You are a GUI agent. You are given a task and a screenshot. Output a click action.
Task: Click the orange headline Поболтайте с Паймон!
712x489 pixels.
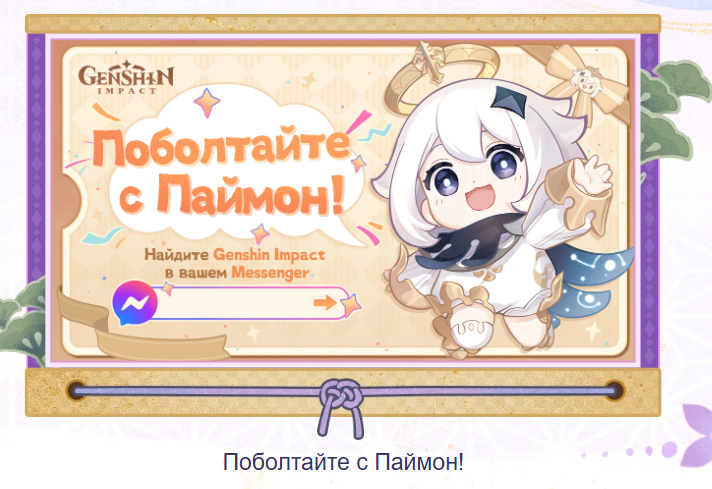tap(222, 173)
